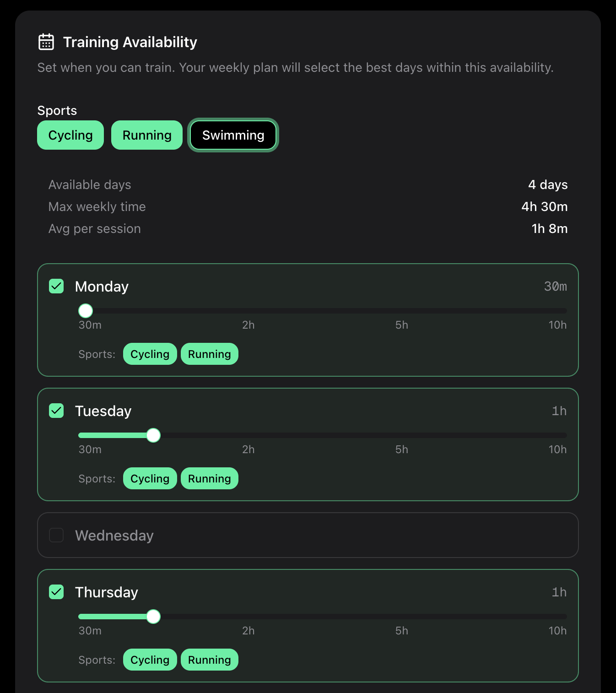Click the Wednesday day row label
Screen dimensions: 616x693
pyautogui.click(x=114, y=535)
